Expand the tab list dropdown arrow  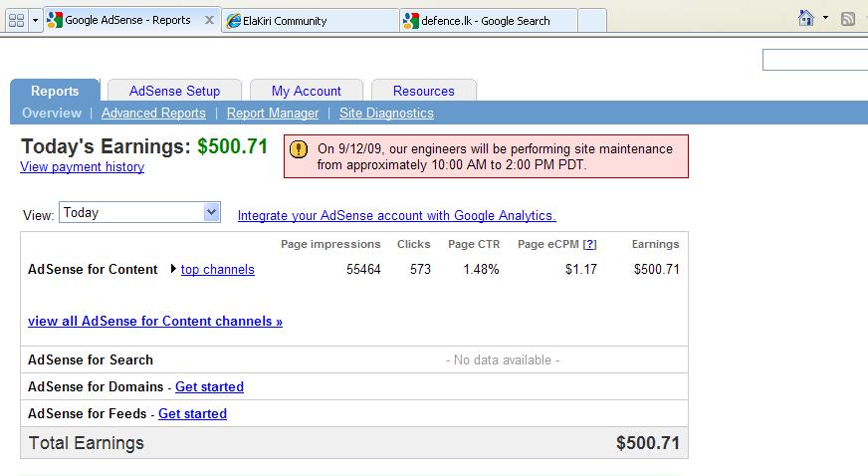coord(36,21)
